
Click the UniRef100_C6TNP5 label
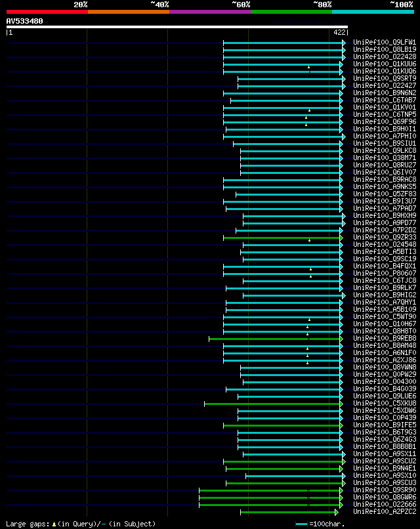(x=385, y=115)
